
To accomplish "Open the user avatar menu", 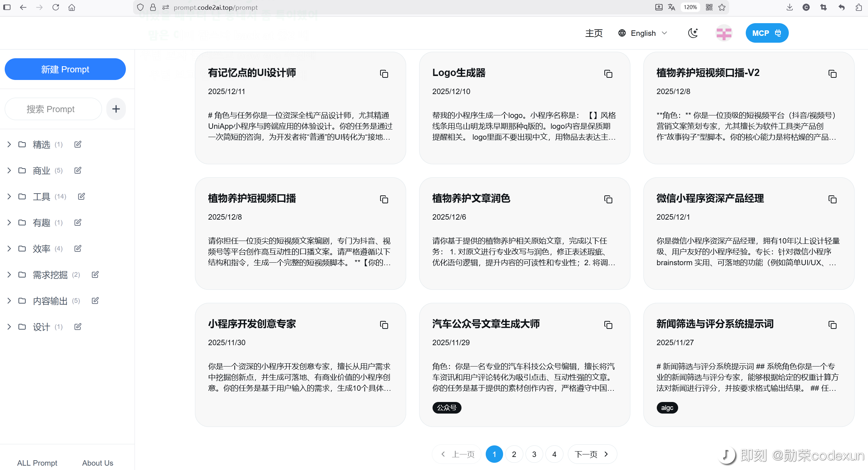I will click(x=724, y=33).
